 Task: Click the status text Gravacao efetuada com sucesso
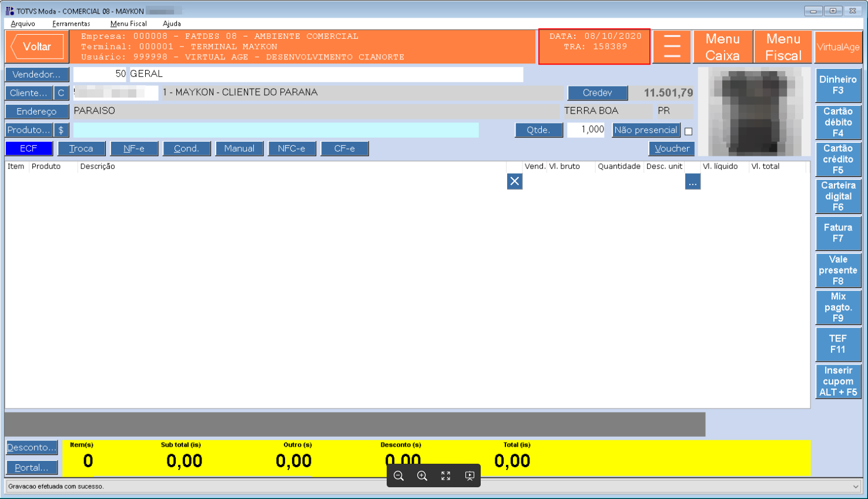pyautogui.click(x=56, y=487)
